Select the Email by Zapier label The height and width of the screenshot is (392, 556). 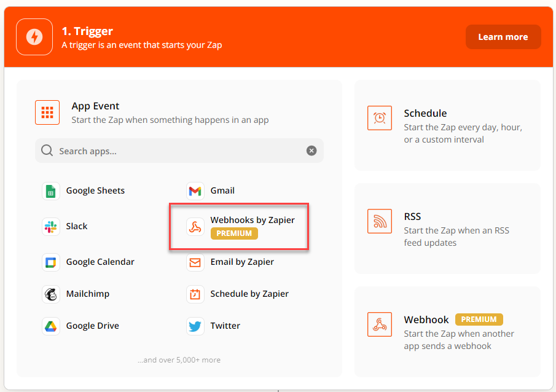pyautogui.click(x=242, y=262)
